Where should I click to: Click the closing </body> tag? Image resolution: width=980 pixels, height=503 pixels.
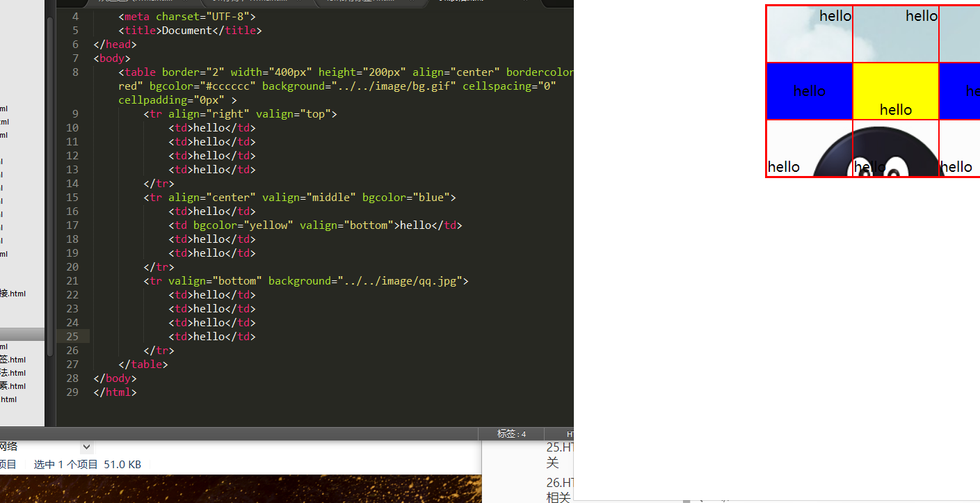pos(115,378)
